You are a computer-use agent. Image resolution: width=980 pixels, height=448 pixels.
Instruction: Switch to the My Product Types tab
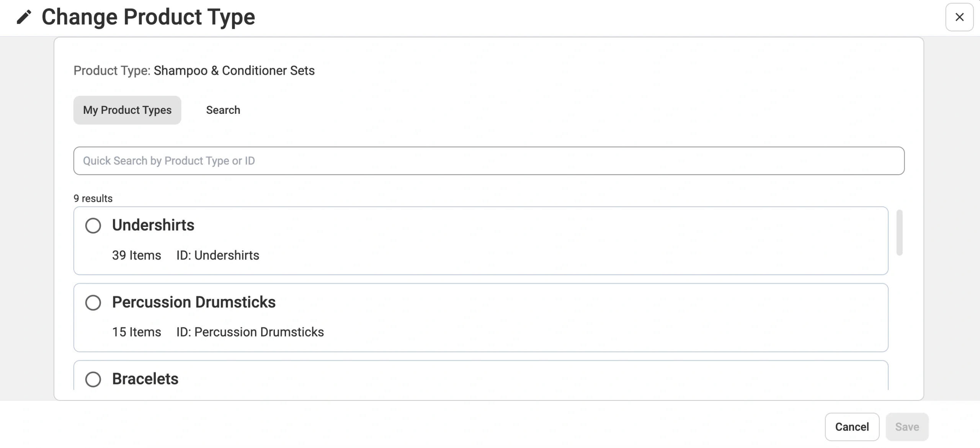pyautogui.click(x=127, y=110)
